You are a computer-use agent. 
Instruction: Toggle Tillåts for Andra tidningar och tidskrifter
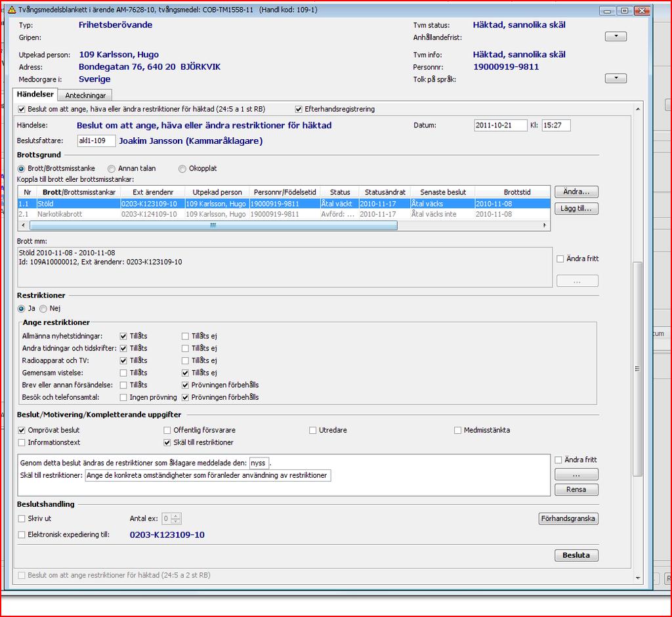(x=123, y=349)
